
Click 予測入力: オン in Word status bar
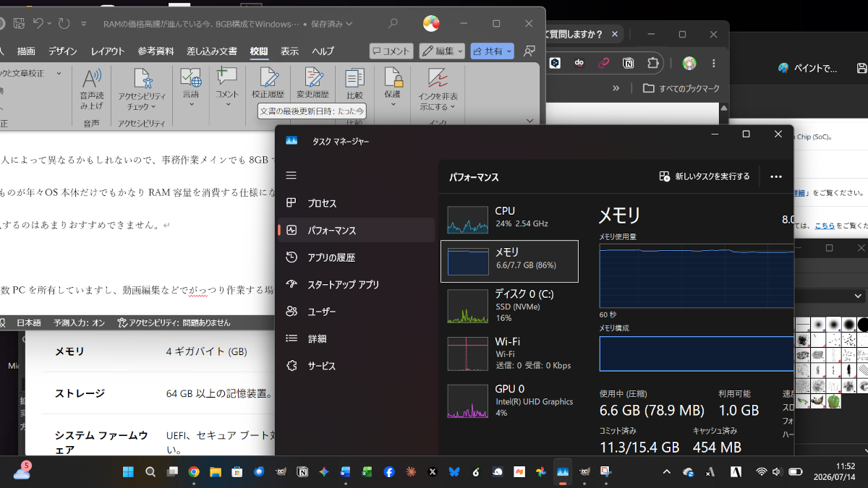tap(79, 323)
